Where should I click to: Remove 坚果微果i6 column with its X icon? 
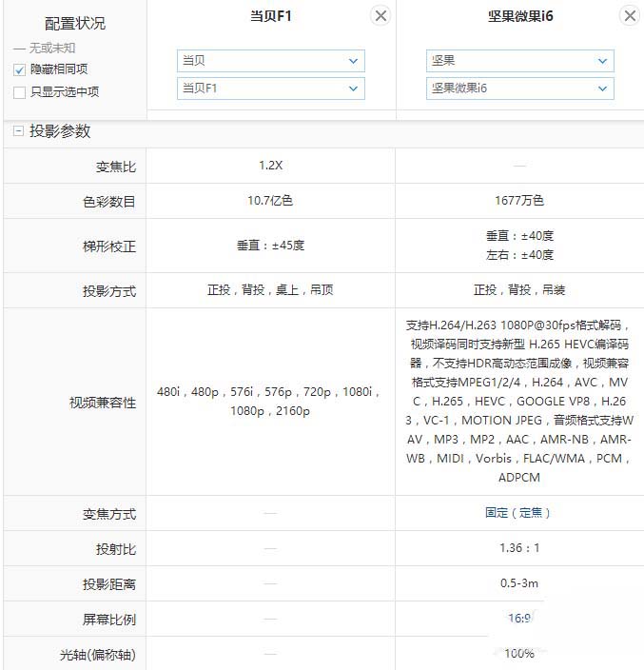tap(630, 16)
